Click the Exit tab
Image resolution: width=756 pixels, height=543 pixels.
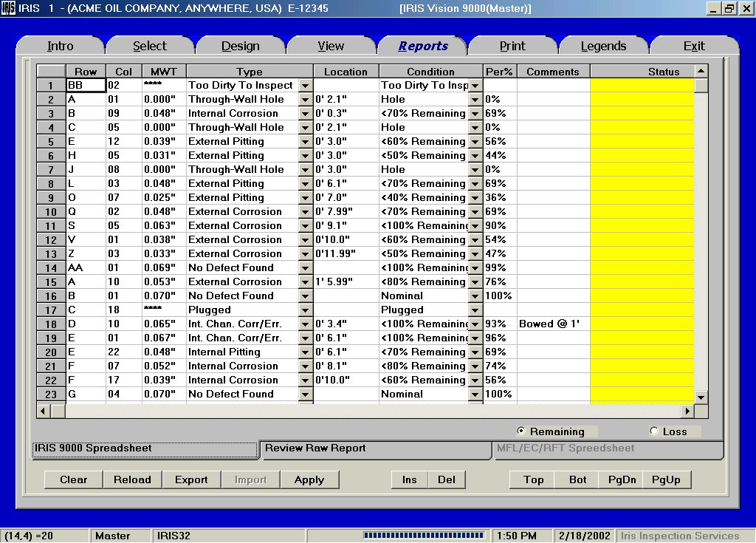point(694,46)
